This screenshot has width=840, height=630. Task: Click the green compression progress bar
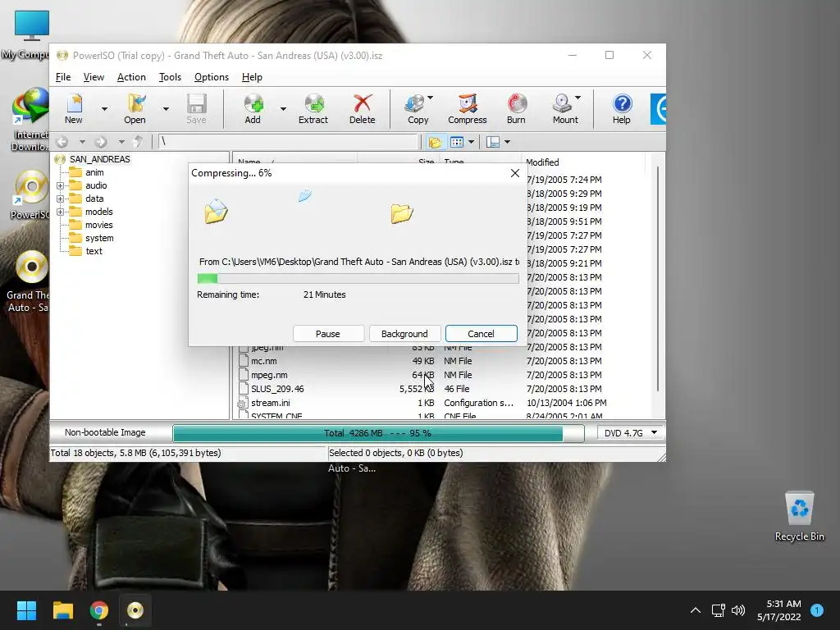pyautogui.click(x=358, y=278)
